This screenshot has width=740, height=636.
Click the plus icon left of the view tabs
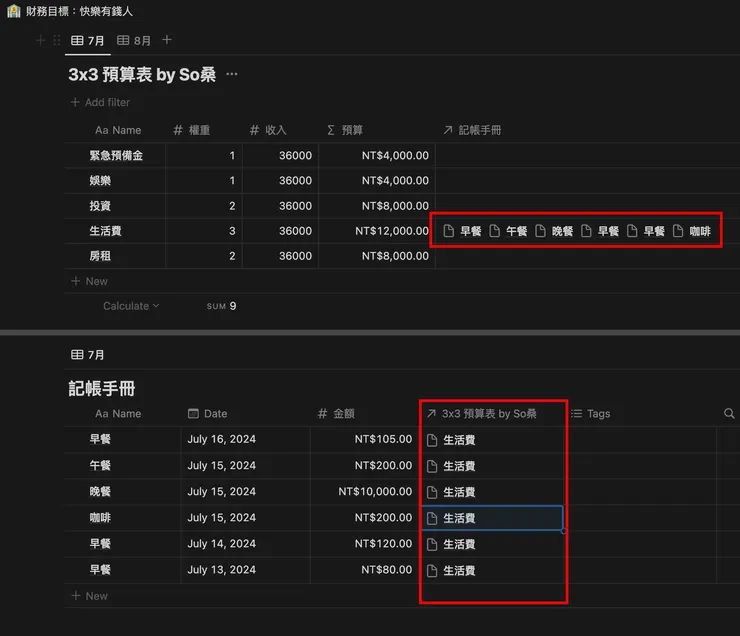click(x=41, y=41)
